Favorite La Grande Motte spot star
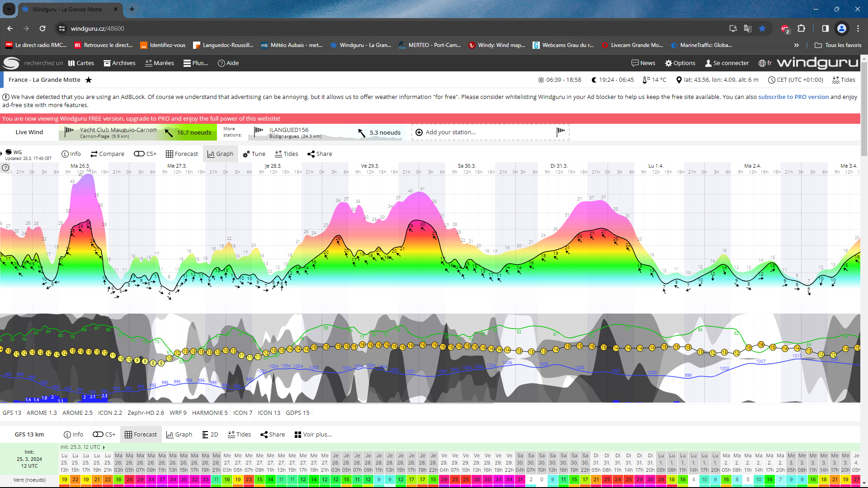 89,80
